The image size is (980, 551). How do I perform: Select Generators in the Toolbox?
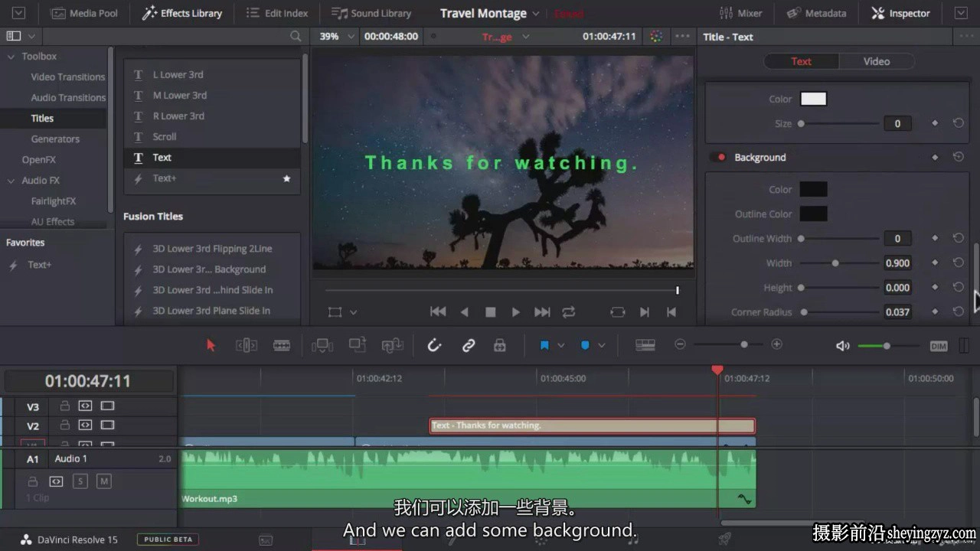pyautogui.click(x=55, y=139)
